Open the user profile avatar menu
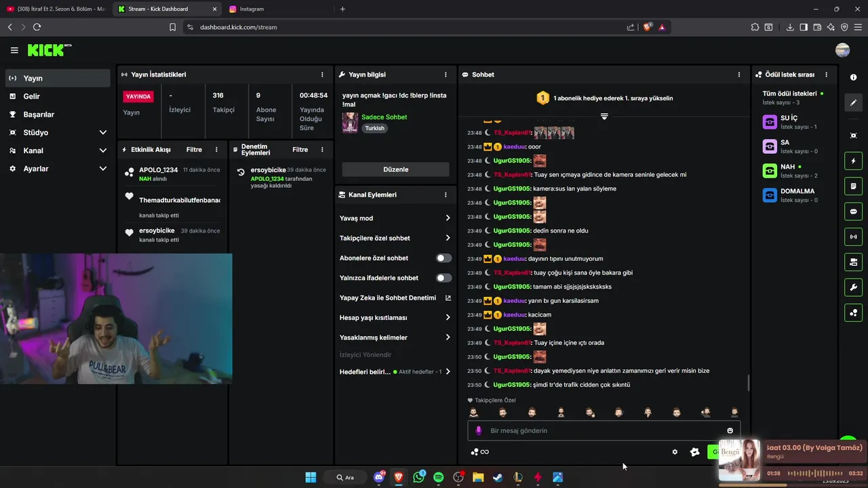 point(843,50)
